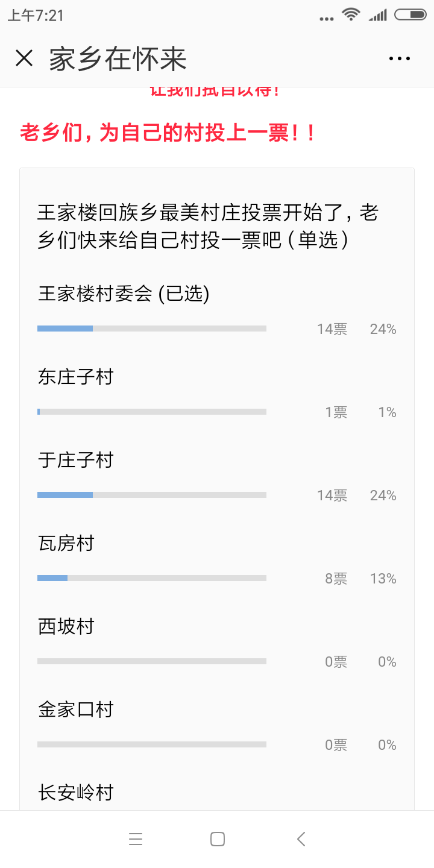Tap the Wi-Fi status icon
This screenshot has height=868, width=434.
pyautogui.click(x=350, y=14)
